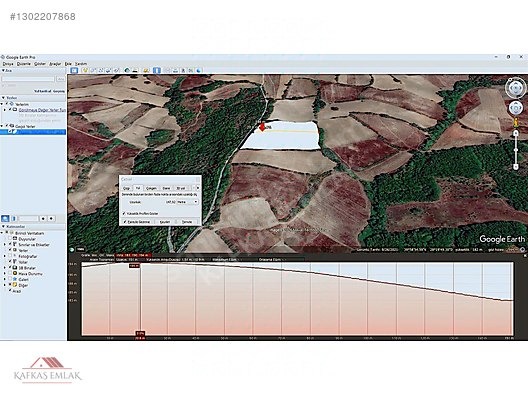
Task: Click the Ara search button
Action: [x=61, y=79]
